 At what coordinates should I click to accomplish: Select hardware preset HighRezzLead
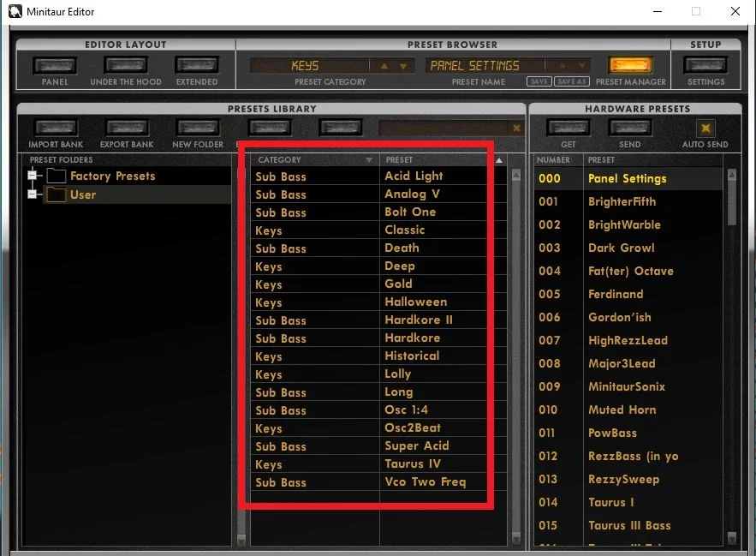click(x=628, y=341)
